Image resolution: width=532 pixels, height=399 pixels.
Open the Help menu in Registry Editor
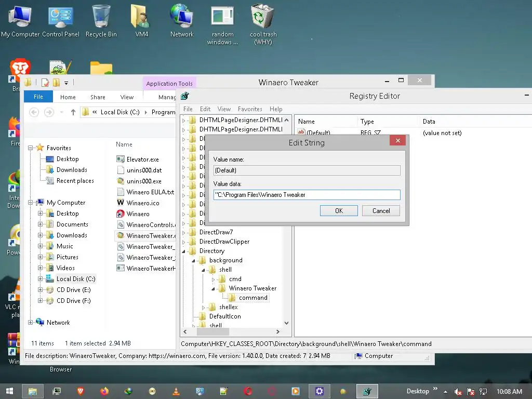coord(276,109)
